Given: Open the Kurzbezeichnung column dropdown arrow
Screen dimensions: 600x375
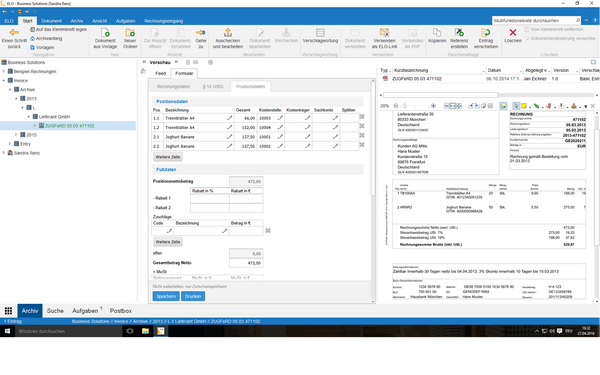Looking at the screenshot, I should point(483,71).
